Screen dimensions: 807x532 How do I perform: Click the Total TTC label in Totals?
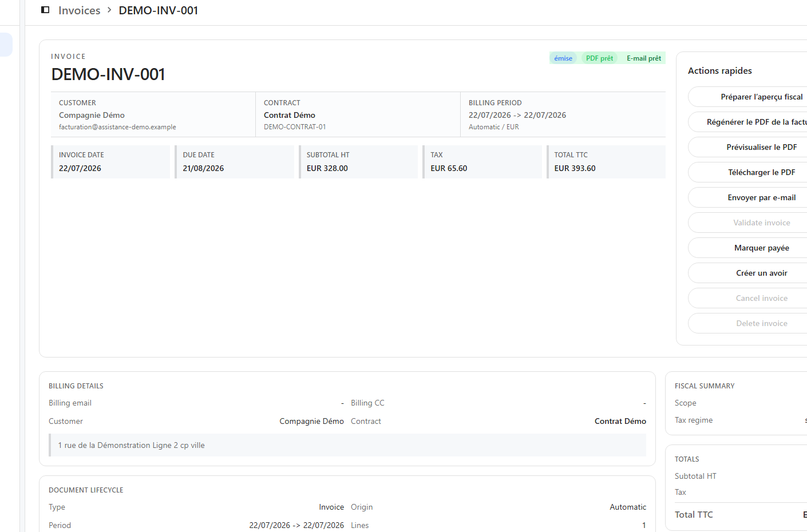click(694, 515)
